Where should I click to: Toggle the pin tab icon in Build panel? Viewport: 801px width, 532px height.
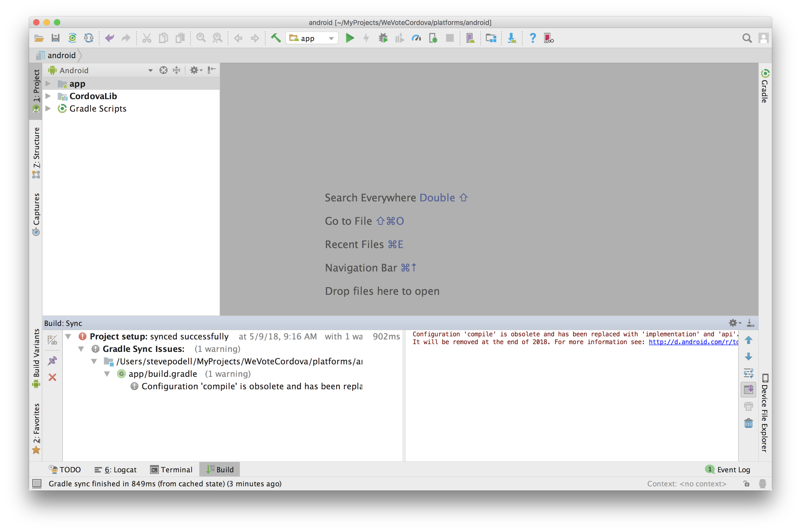[x=52, y=361]
